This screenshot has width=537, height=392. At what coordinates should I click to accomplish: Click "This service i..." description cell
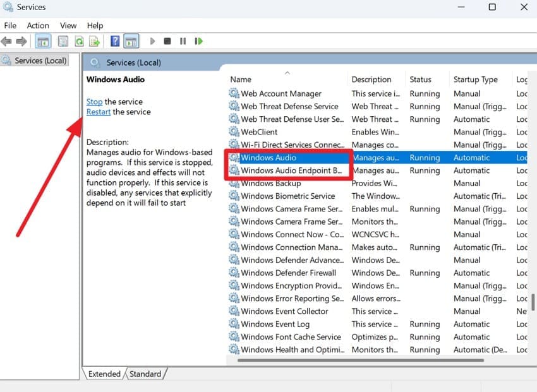click(x=376, y=93)
